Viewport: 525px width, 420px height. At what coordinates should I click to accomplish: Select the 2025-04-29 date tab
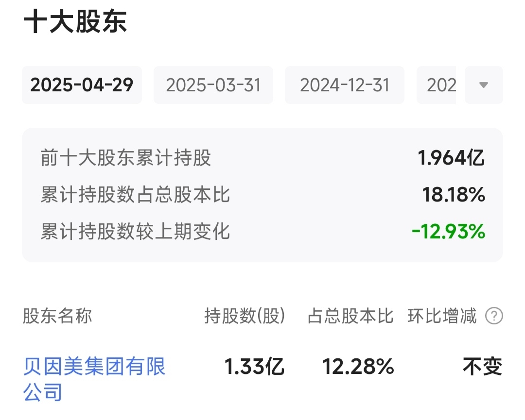click(x=82, y=85)
